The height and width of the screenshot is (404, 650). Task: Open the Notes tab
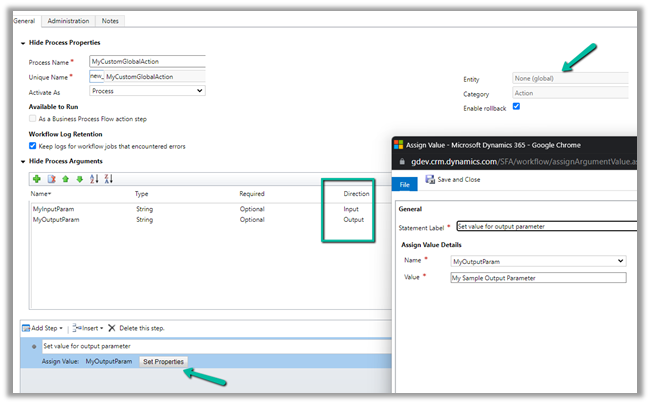pyautogui.click(x=110, y=20)
